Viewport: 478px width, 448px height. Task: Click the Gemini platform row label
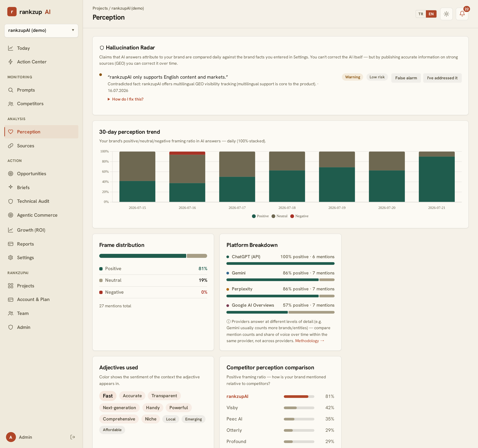tap(239, 273)
